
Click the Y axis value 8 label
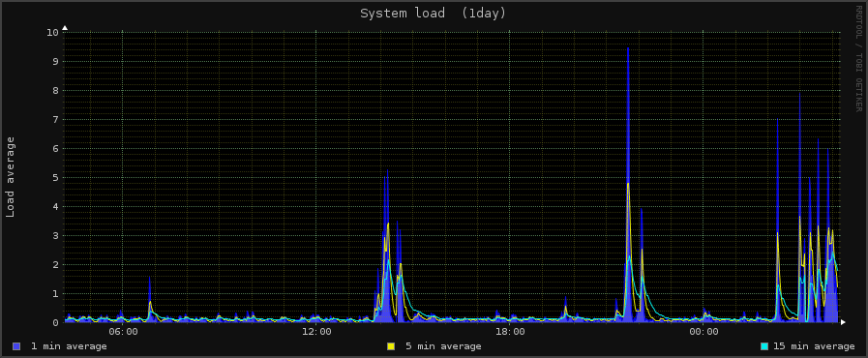tap(56, 90)
